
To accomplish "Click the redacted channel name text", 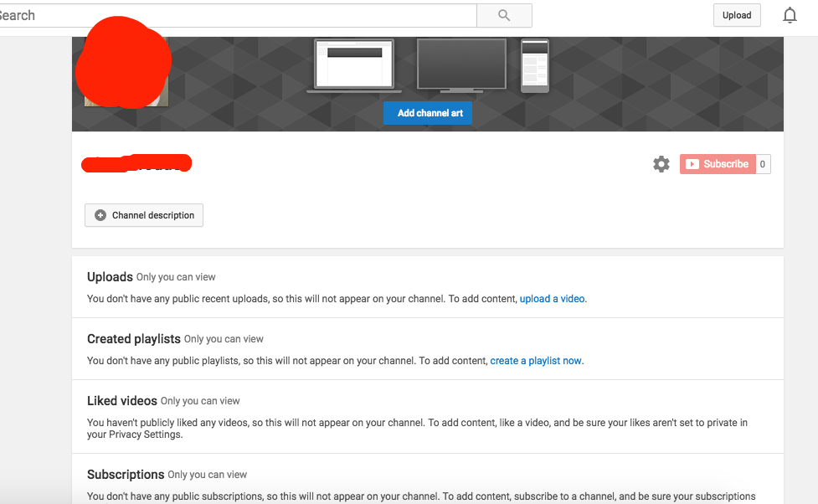I will (x=136, y=163).
